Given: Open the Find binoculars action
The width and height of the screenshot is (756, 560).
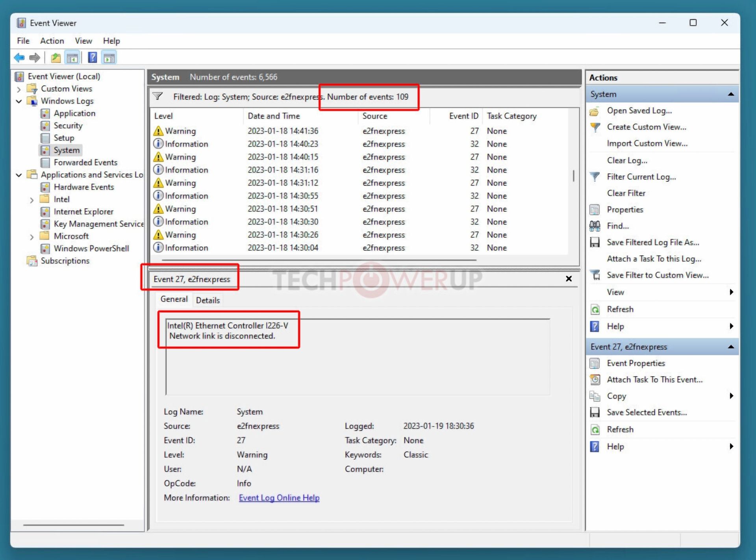Looking at the screenshot, I should coord(617,226).
